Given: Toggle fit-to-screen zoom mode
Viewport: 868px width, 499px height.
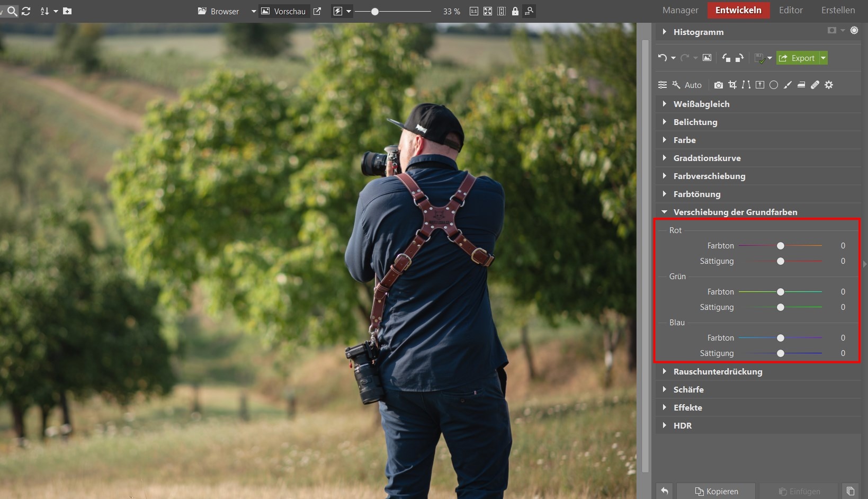Looking at the screenshot, I should tap(488, 11).
